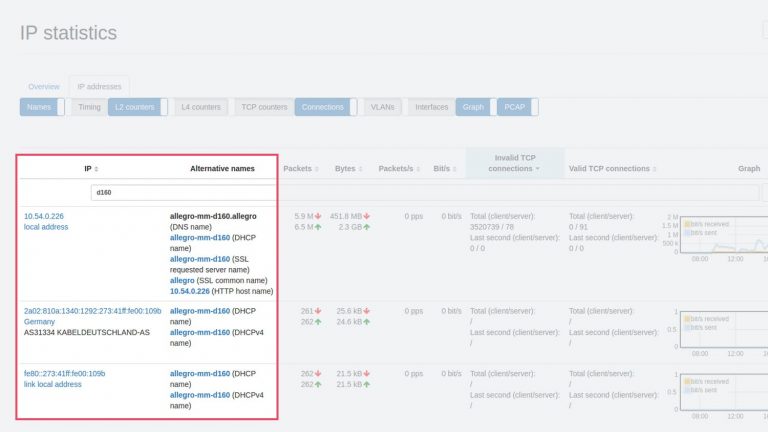Sort by Valid TCP connections arrows
Viewport: 768px width, 432px height.
pos(654,169)
